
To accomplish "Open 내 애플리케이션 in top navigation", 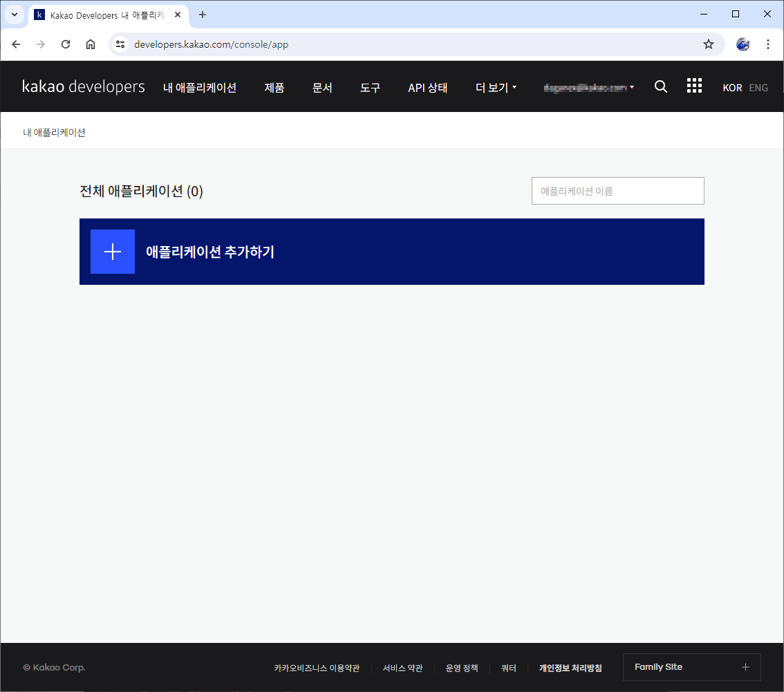I will (200, 88).
